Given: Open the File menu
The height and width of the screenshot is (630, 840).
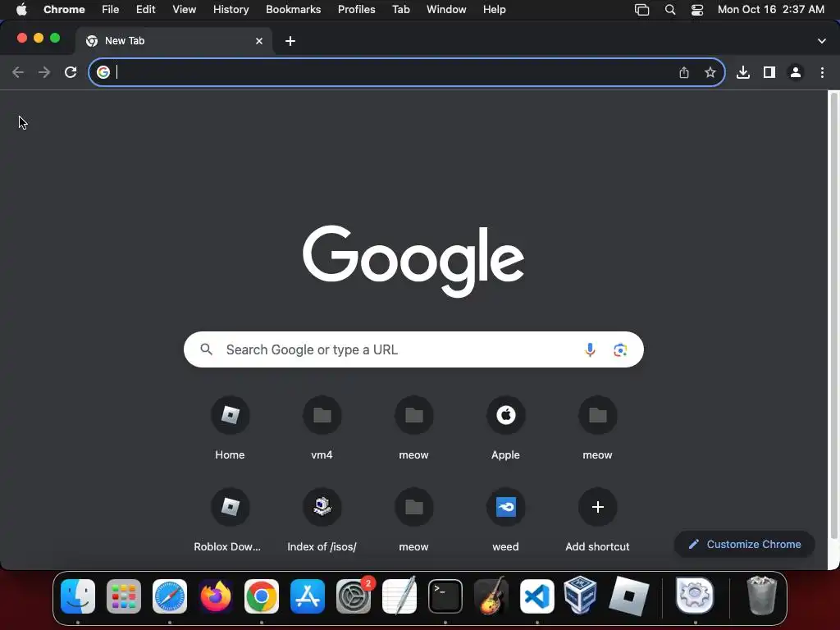Looking at the screenshot, I should click(111, 10).
